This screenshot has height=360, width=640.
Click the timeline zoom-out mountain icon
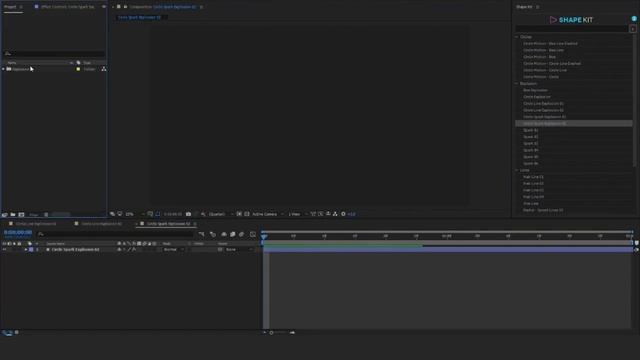click(x=264, y=333)
